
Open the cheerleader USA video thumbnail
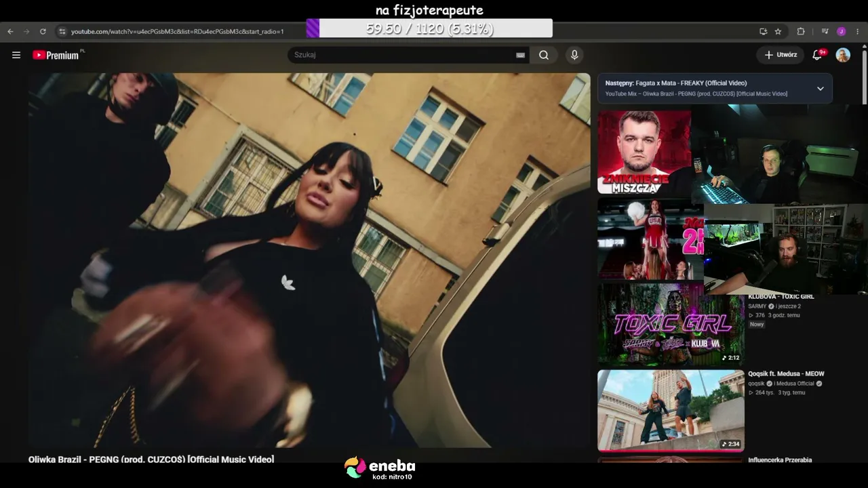(650, 239)
